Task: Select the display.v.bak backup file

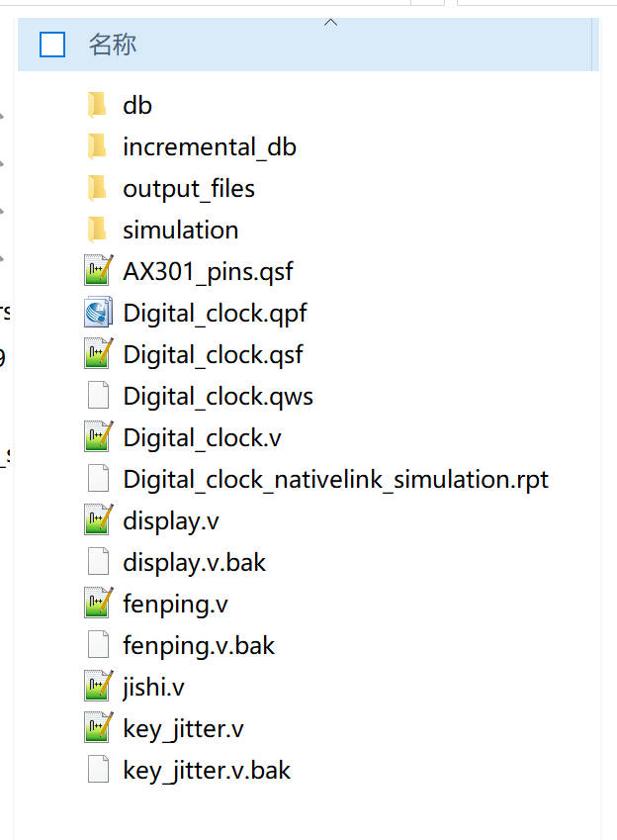Action: pyautogui.click(x=194, y=562)
